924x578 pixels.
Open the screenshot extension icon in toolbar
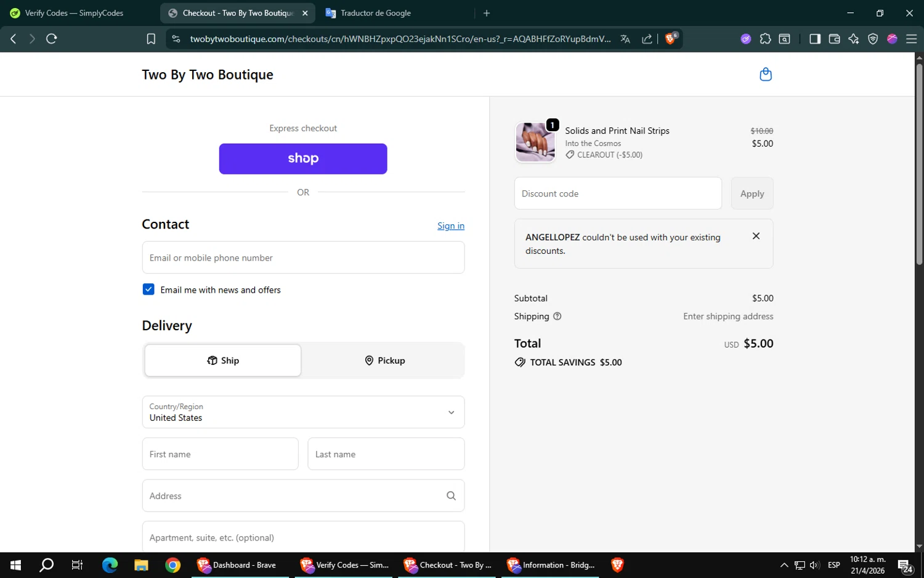point(785,39)
